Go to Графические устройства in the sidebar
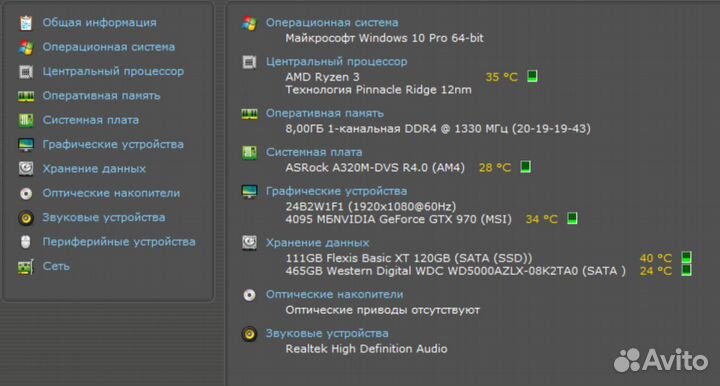The width and height of the screenshot is (720, 386). pos(113,145)
